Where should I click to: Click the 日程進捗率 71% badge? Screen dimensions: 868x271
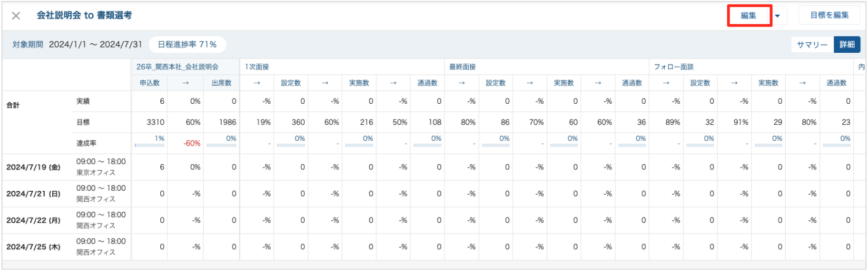point(187,45)
